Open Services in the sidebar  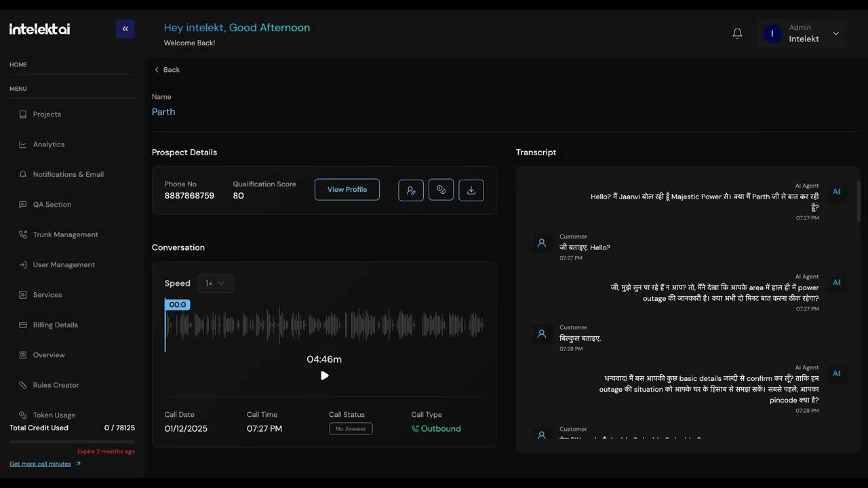47,295
